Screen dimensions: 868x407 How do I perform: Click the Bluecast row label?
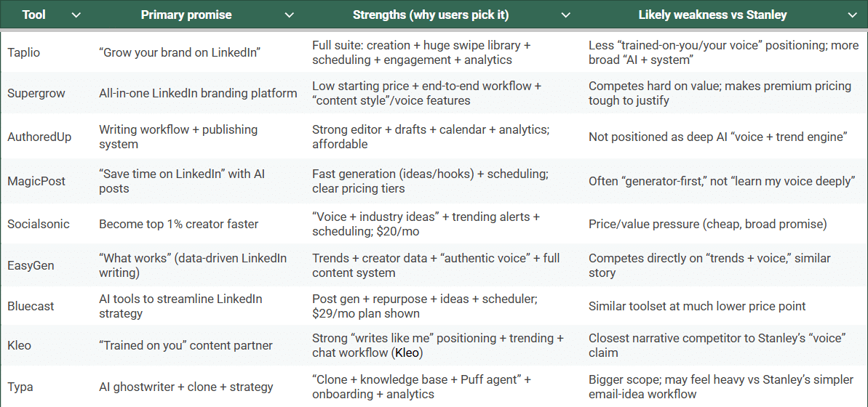(31, 306)
